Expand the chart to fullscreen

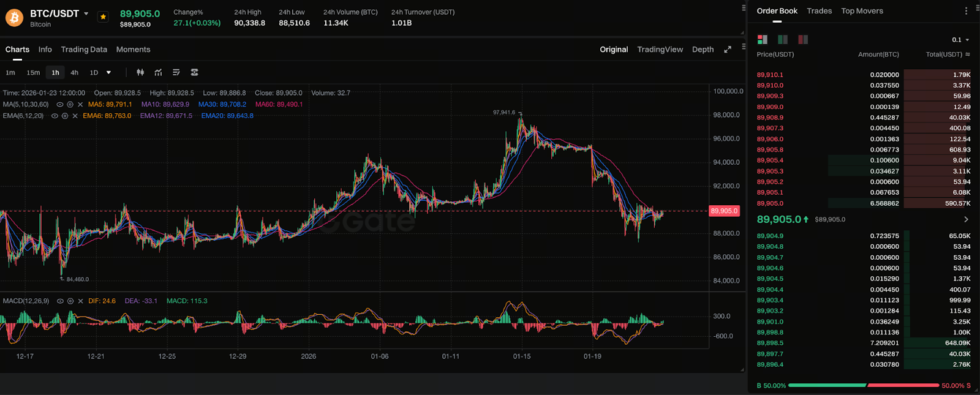pos(728,50)
